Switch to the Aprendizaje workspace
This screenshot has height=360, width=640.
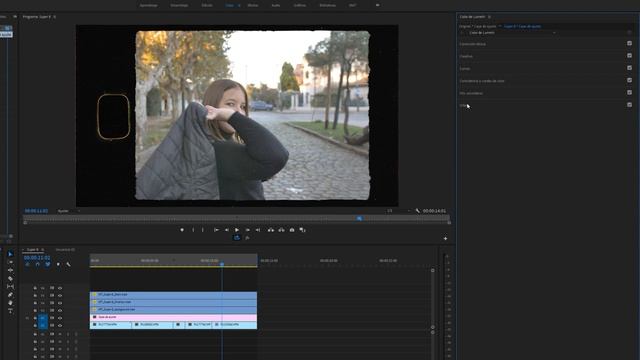pyautogui.click(x=149, y=5)
